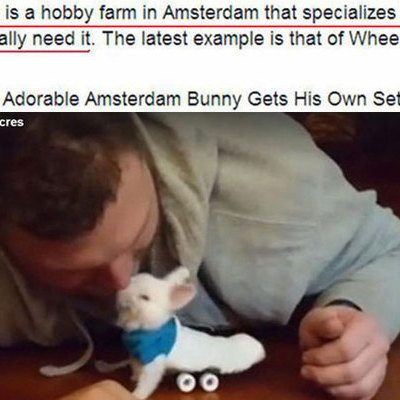The width and height of the screenshot is (400, 400).
Task: Click the word 'Bunny' in the video title
Action: [214, 99]
